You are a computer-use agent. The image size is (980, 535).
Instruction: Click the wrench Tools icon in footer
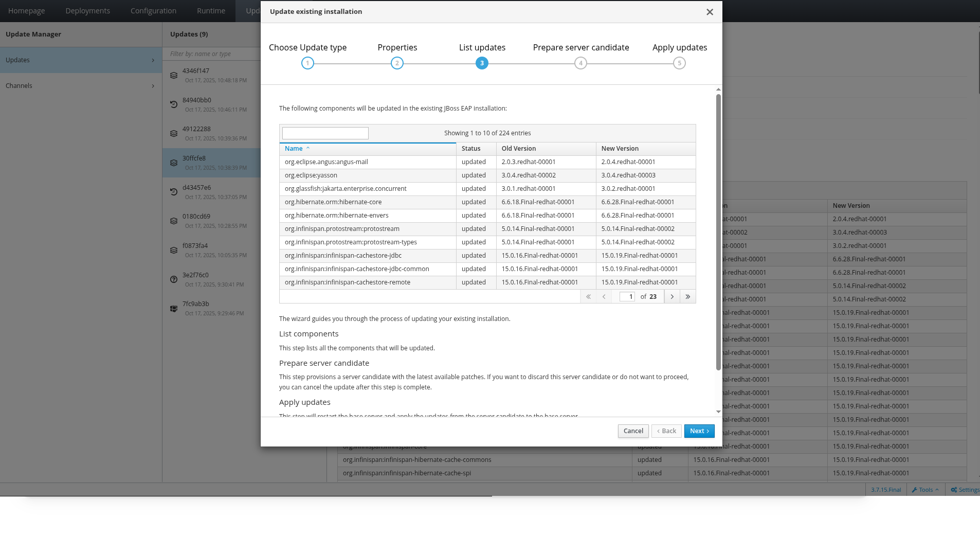click(915, 490)
